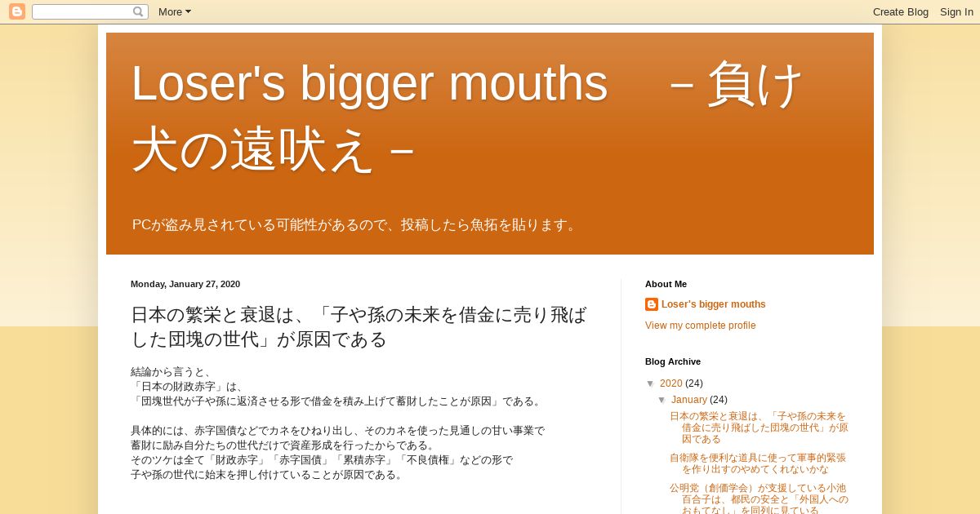Image resolution: width=980 pixels, height=514 pixels.
Task: Click View my complete profile
Action: click(701, 326)
